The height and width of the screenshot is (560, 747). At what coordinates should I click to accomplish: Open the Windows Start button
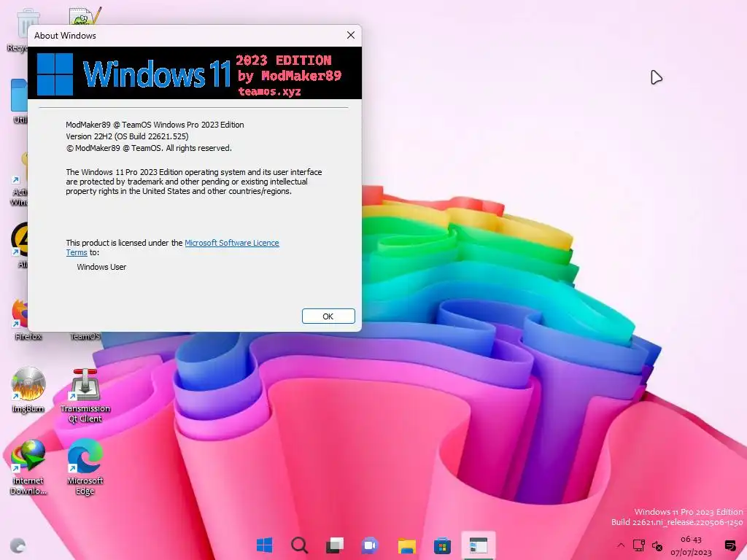pyautogui.click(x=264, y=545)
